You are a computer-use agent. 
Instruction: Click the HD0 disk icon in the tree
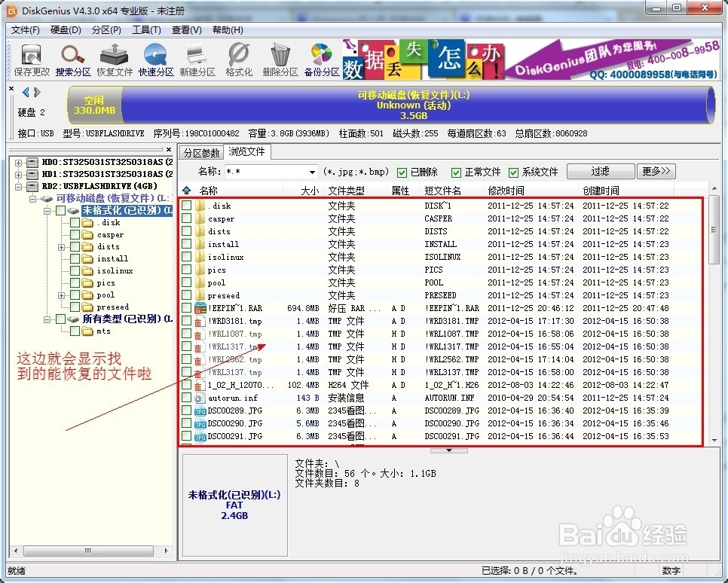[32, 163]
